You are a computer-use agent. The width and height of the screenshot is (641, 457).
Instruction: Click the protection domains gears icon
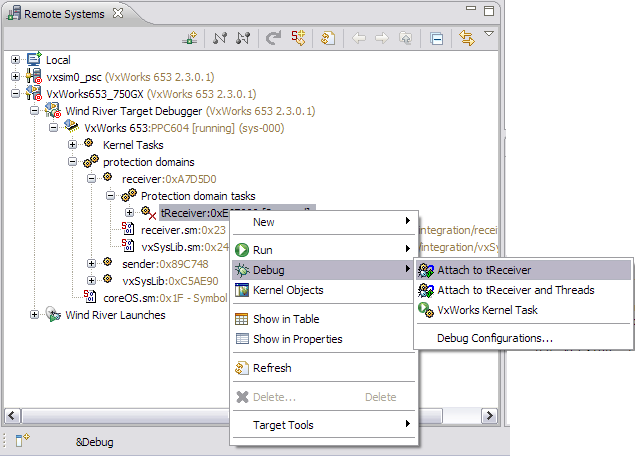point(91,161)
